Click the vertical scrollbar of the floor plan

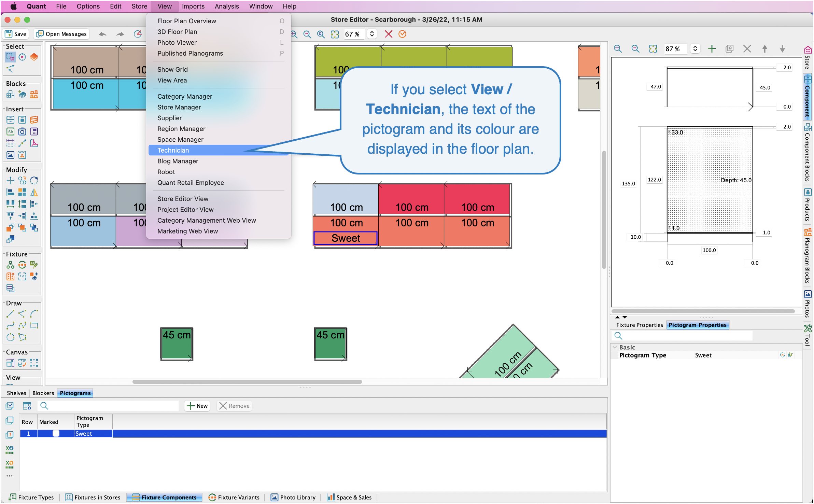(x=604, y=209)
